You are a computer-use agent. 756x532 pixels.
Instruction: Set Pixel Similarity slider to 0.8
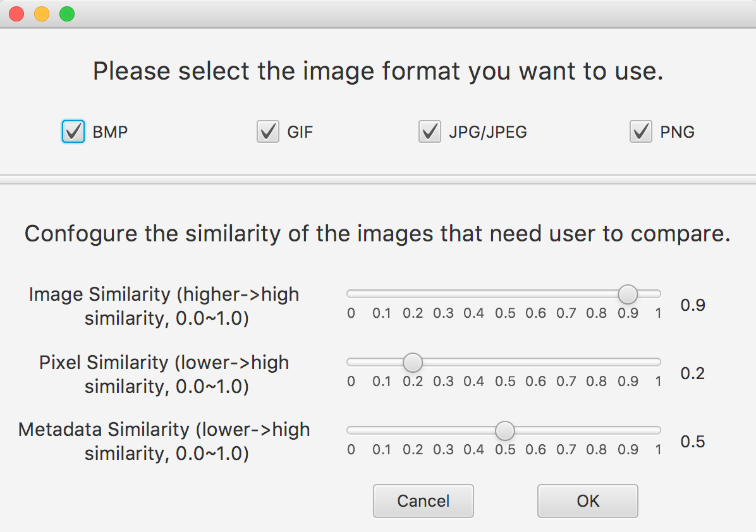(597, 362)
